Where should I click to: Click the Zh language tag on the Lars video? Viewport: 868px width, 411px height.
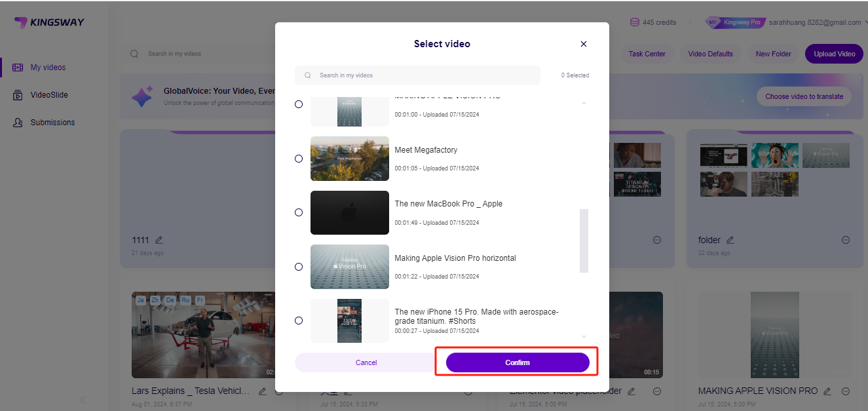click(x=155, y=300)
